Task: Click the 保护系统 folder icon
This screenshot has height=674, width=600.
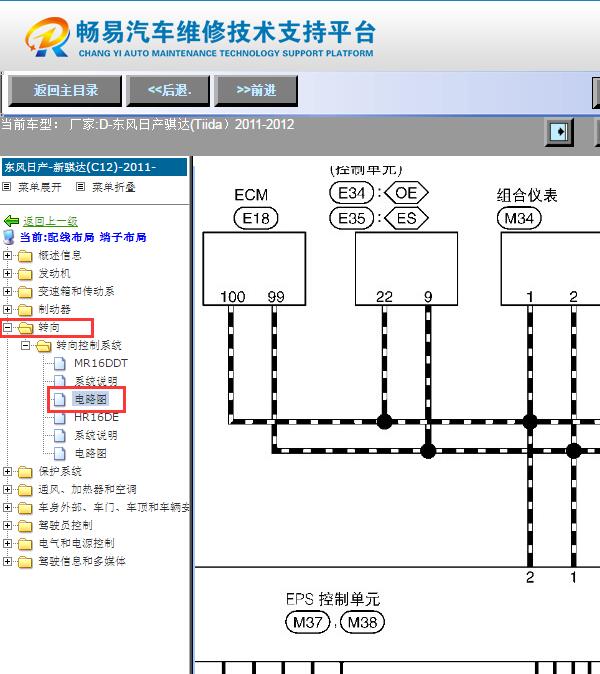Action: 25,472
